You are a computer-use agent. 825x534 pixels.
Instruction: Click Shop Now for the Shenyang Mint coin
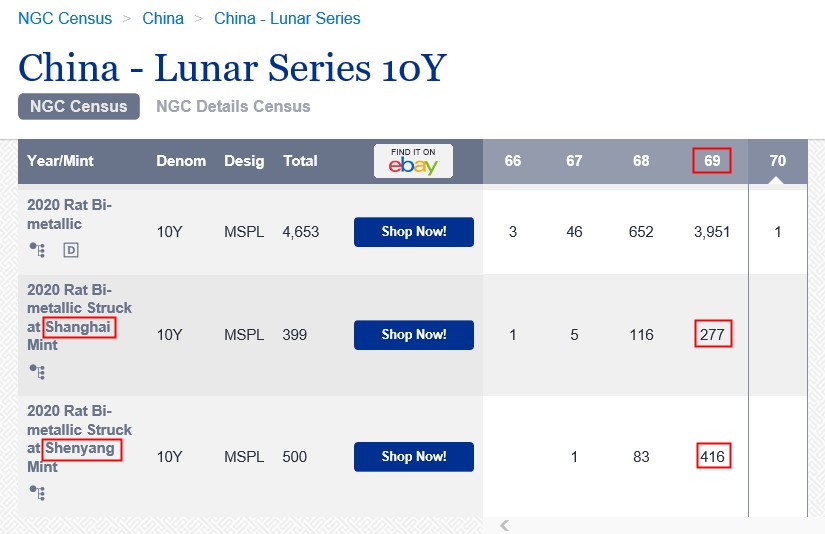(413, 457)
